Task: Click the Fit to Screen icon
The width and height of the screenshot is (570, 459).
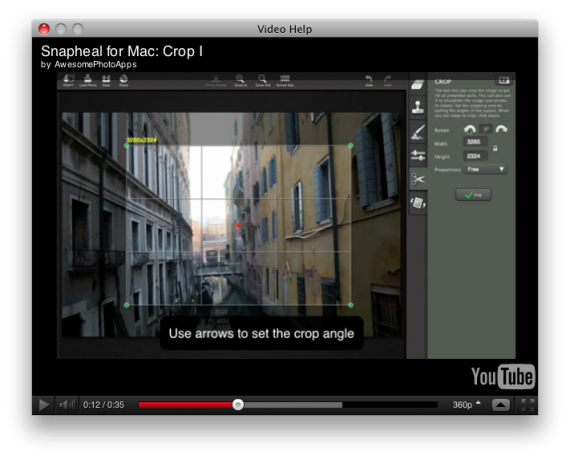Action: point(216,80)
